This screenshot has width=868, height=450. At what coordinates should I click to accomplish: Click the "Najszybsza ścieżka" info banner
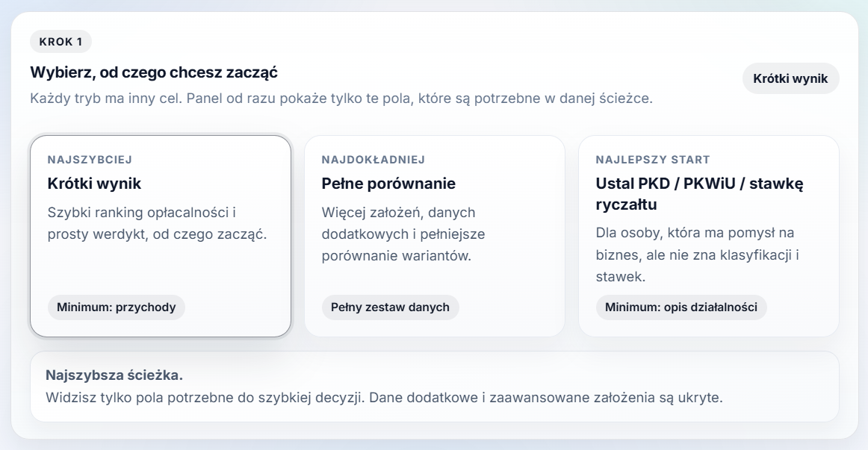tap(434, 387)
